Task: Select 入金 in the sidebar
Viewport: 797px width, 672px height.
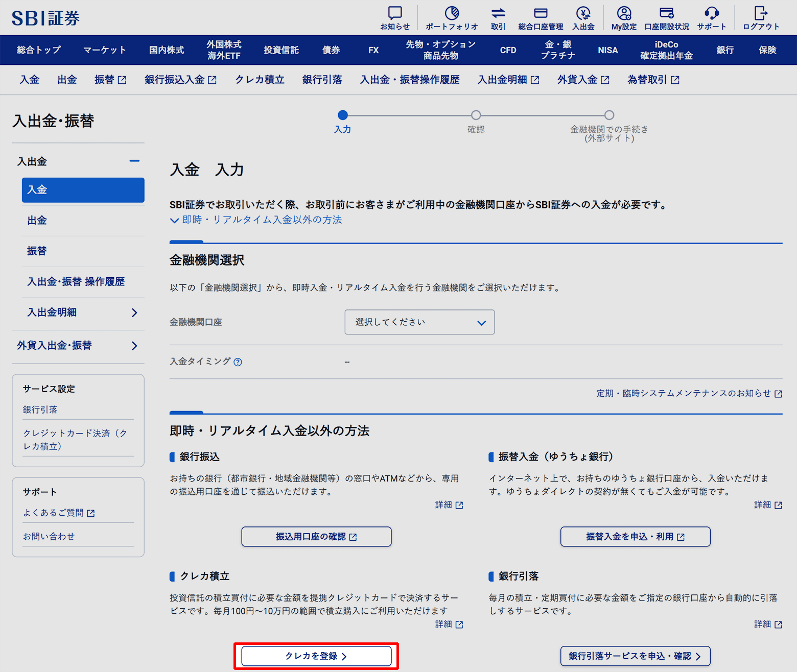Action: (83, 190)
